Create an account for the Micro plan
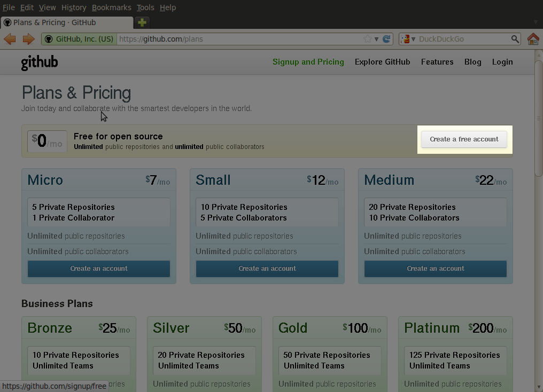This screenshot has height=392, width=543. coord(99,269)
